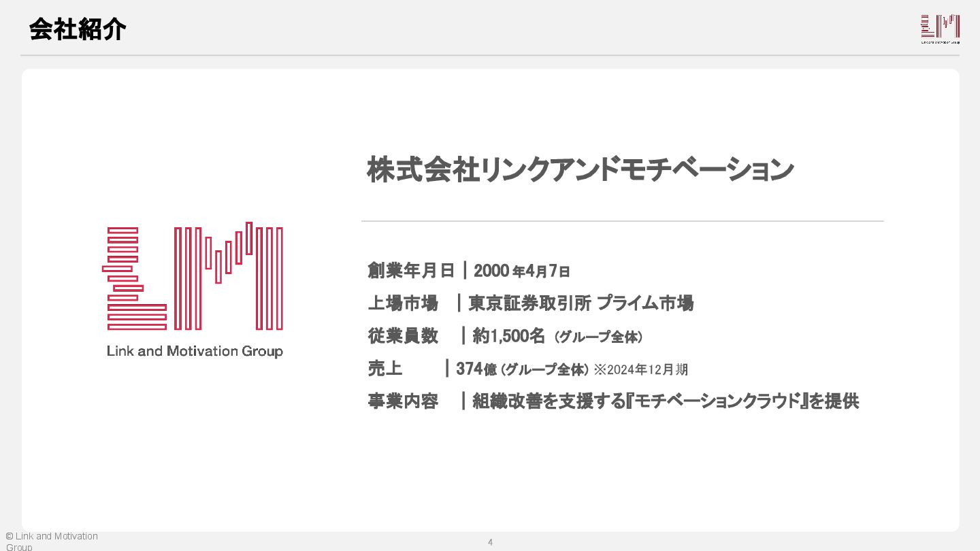Click the 売上 label

click(385, 369)
